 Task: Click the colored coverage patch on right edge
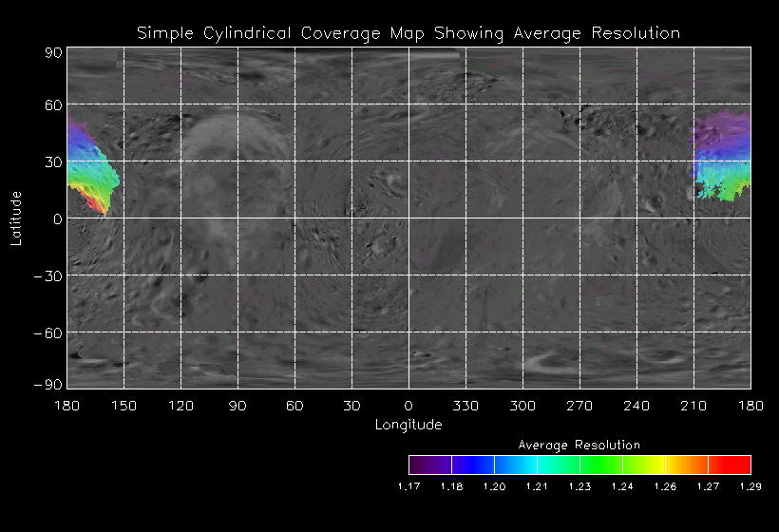pos(722,157)
